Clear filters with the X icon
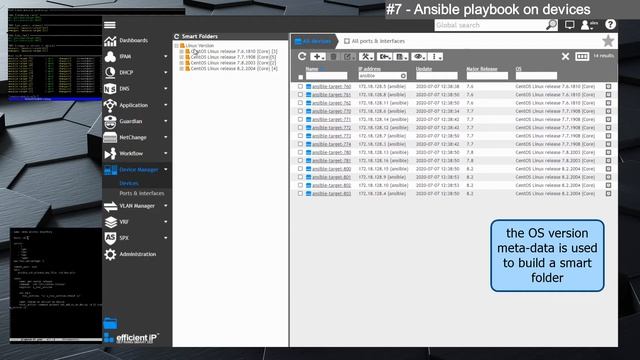This screenshot has width=640, height=360. pos(565,56)
